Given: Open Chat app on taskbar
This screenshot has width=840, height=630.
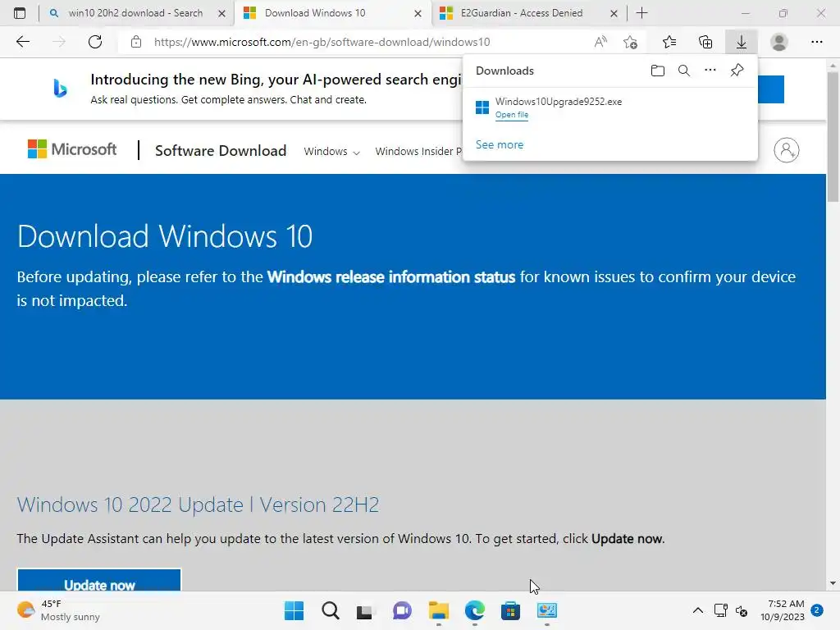Looking at the screenshot, I should [402, 610].
